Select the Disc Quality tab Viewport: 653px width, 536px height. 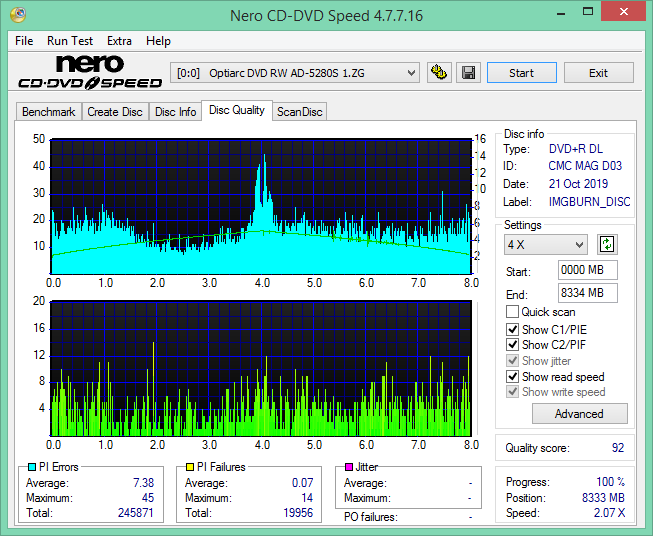click(237, 110)
